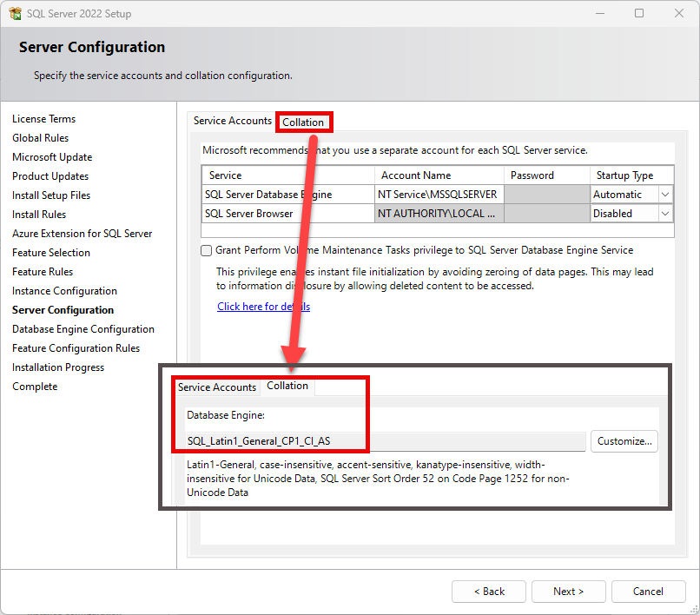700x615 pixels.
Task: Minimize the SQL Server 2022 Setup window
Action: 600,13
